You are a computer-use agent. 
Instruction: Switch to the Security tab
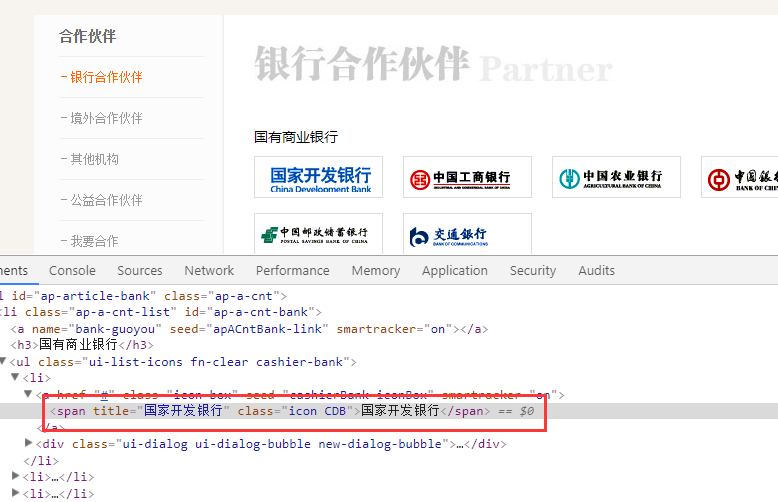533,270
